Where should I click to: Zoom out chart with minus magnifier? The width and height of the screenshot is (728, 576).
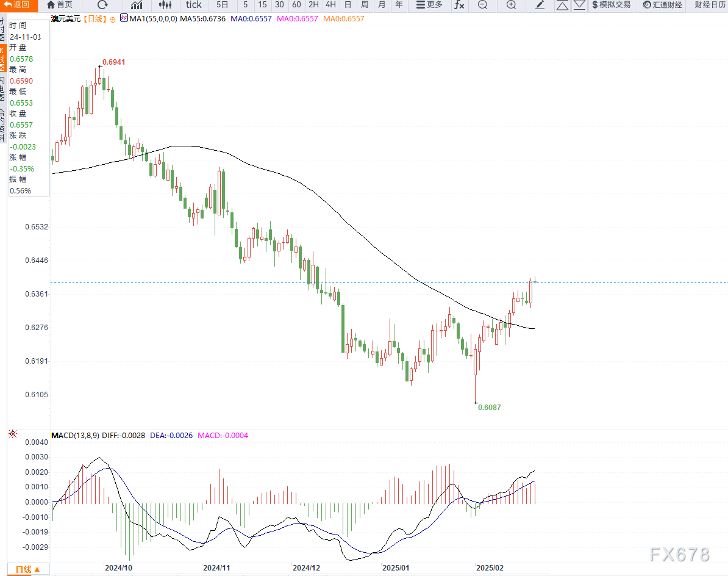tap(482, 5)
